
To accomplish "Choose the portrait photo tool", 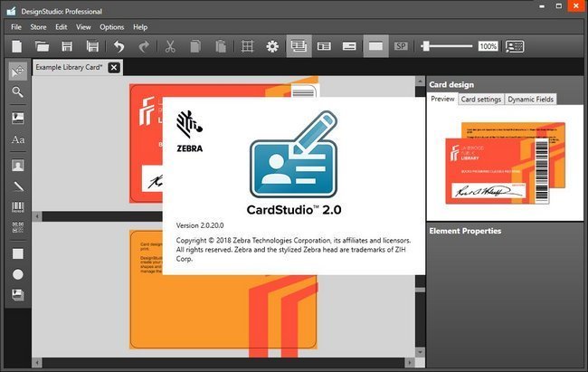I will pos(17,165).
